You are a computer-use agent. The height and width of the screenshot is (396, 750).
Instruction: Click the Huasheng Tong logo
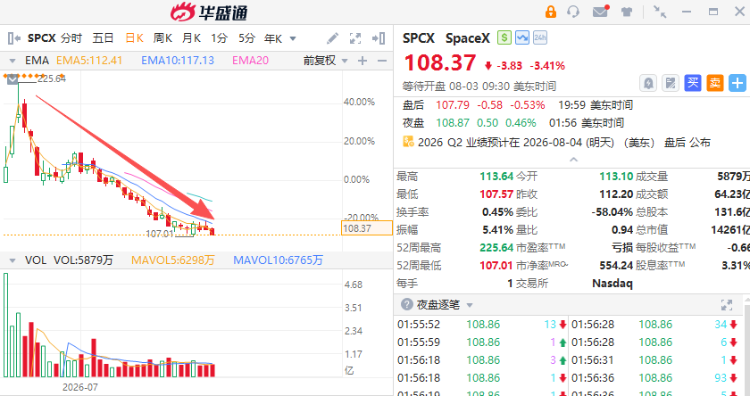(x=209, y=12)
